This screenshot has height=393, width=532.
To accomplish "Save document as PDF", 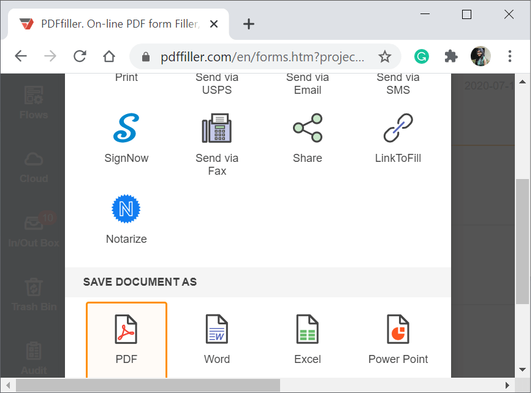I will [x=126, y=340].
